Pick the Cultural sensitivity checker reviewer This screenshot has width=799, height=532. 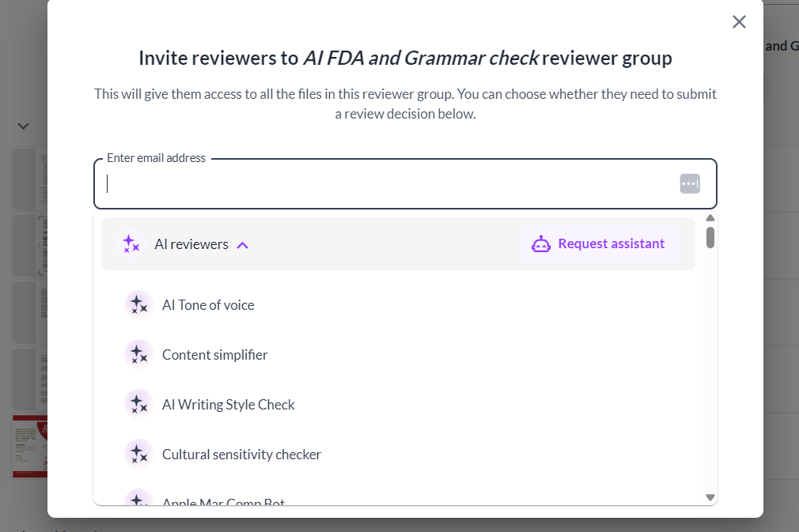tap(241, 454)
